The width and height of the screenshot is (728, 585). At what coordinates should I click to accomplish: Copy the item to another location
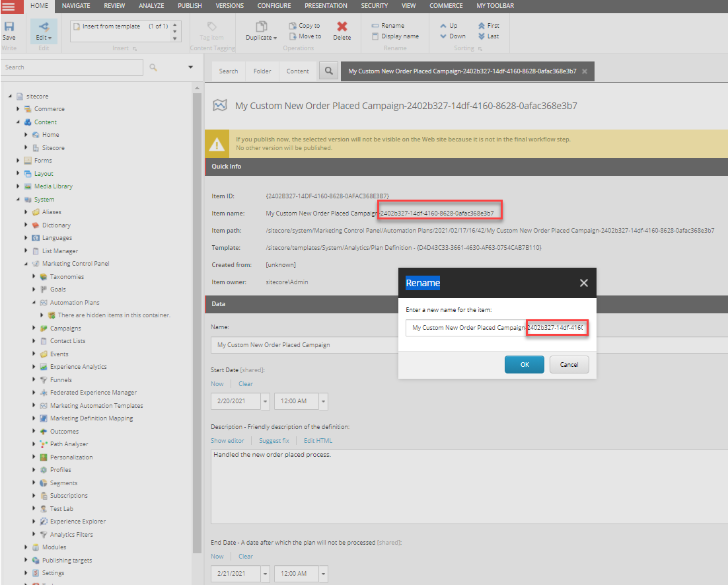pos(305,26)
